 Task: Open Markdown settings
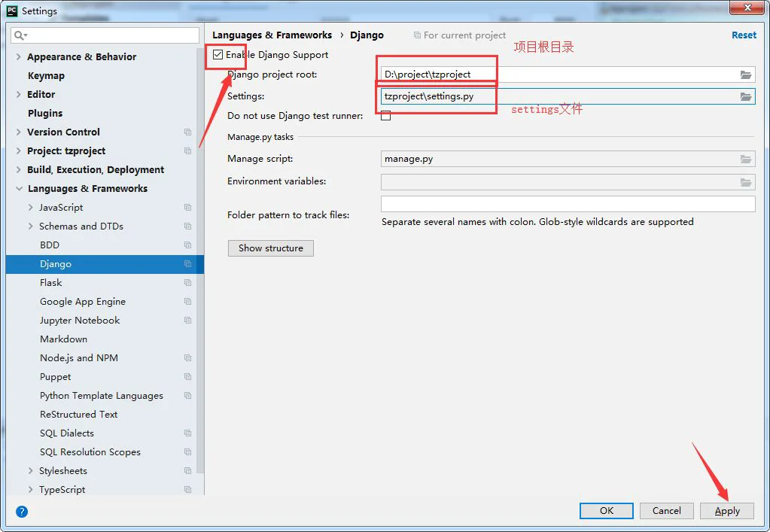pyautogui.click(x=63, y=339)
